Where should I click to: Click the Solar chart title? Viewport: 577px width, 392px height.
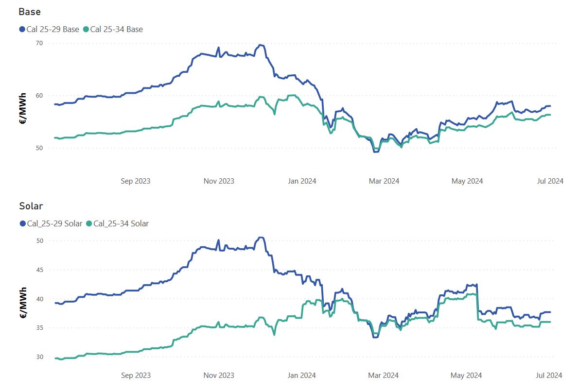(31, 206)
